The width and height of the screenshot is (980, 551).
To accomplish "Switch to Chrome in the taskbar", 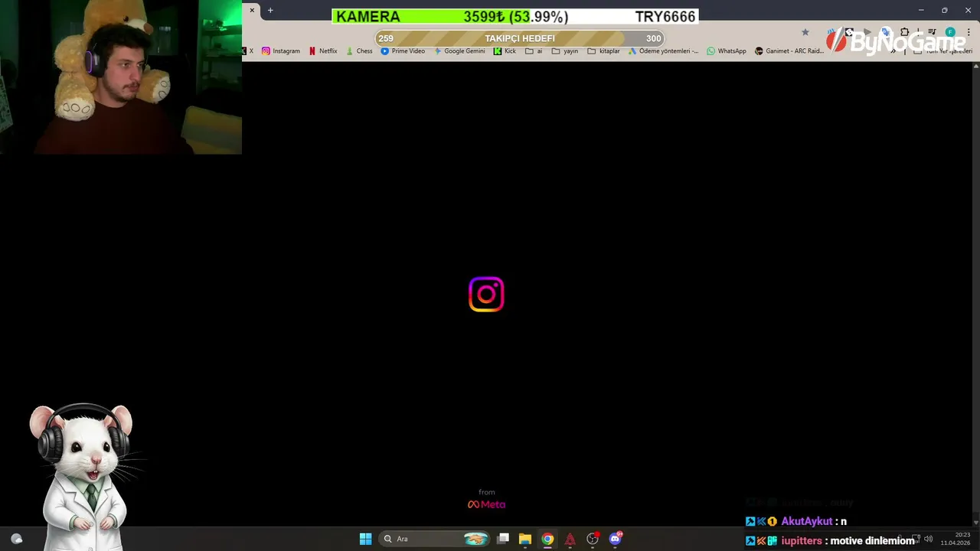I will click(547, 539).
